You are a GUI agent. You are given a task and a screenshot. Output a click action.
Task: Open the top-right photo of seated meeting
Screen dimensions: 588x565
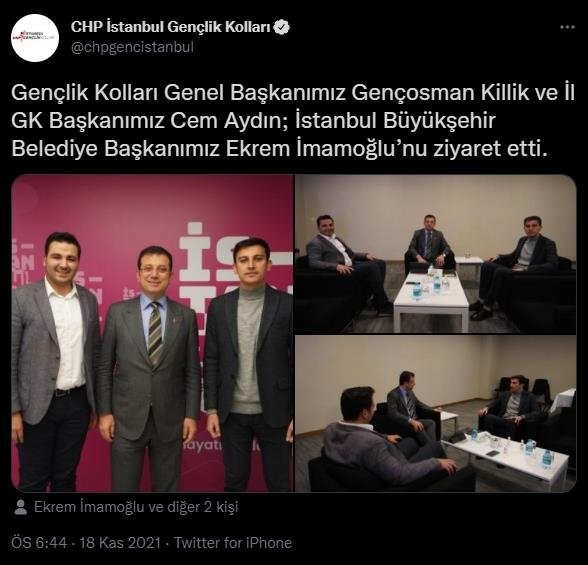tap(435, 254)
